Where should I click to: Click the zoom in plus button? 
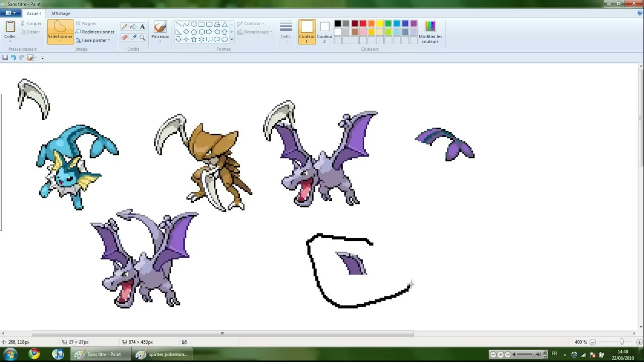tap(639, 342)
